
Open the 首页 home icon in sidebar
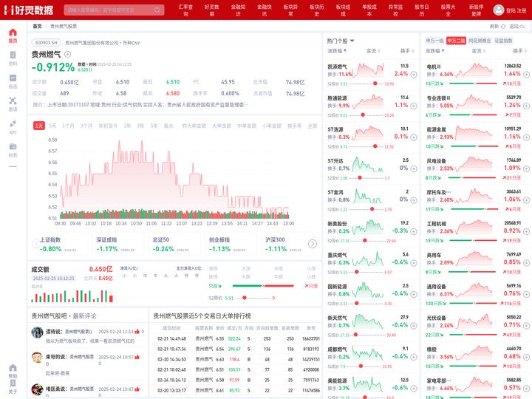(x=13, y=33)
